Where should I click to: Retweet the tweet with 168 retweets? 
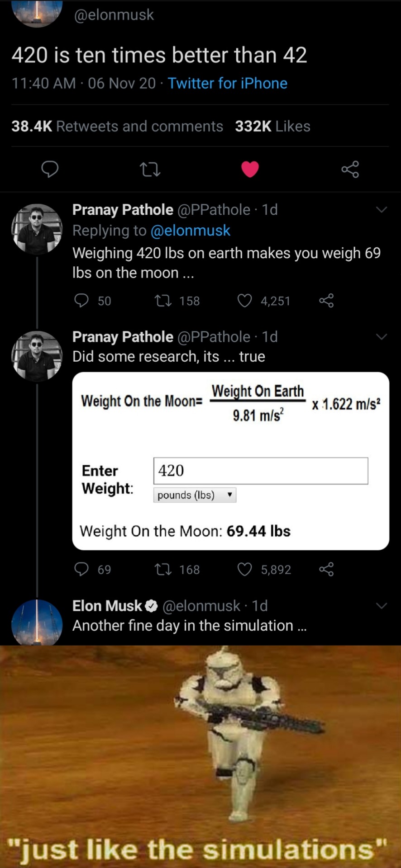point(163,569)
